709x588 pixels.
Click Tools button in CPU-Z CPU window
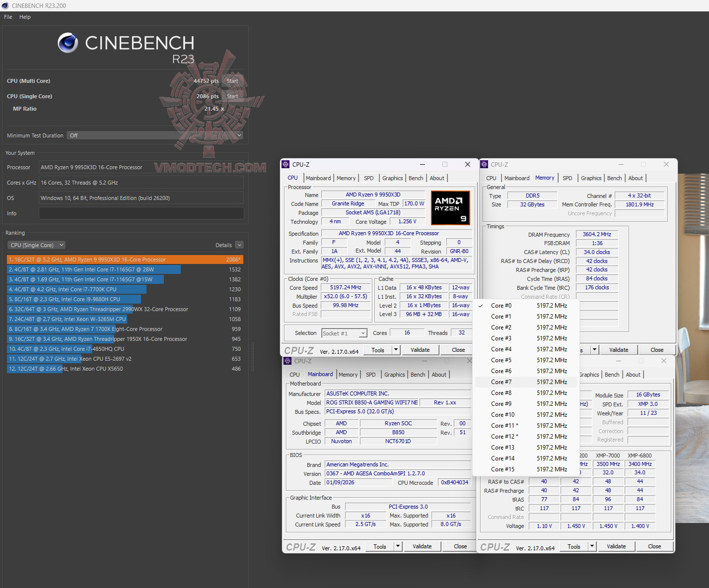point(378,350)
